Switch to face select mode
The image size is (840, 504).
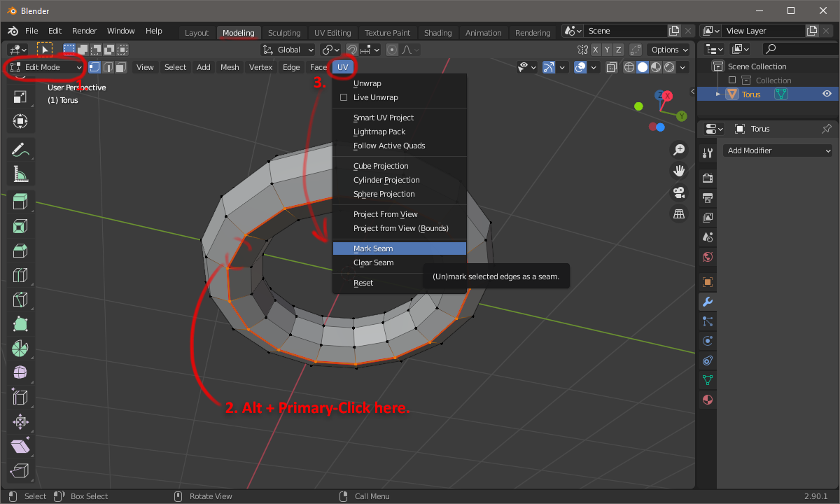[x=120, y=67]
